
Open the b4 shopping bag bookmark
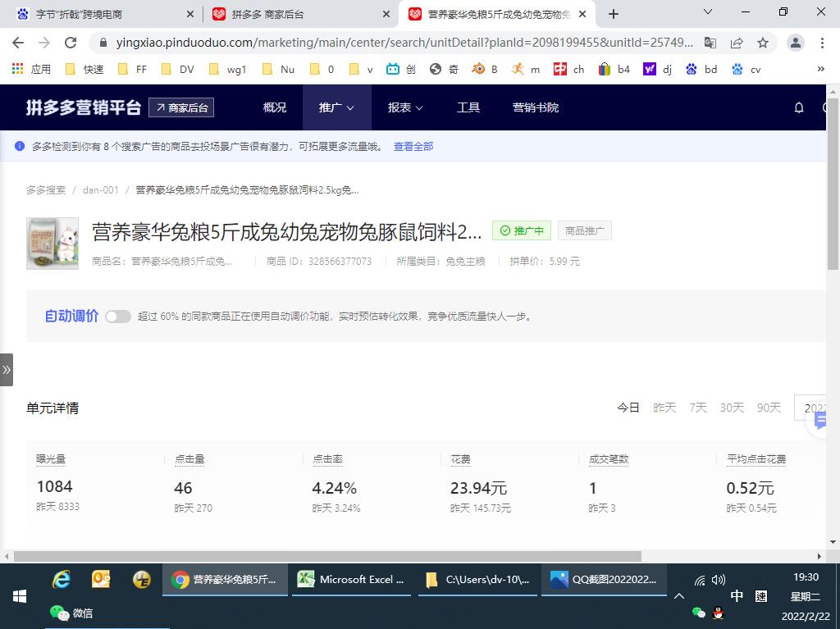(614, 69)
